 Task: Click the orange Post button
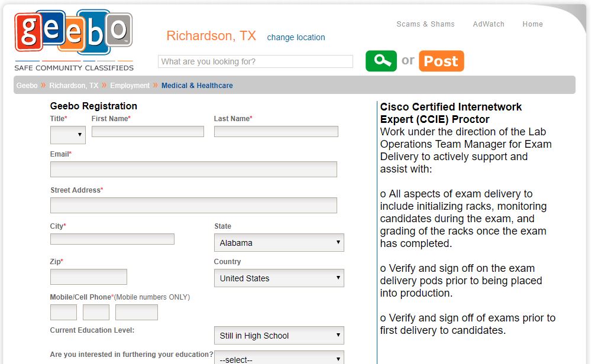[x=441, y=61]
